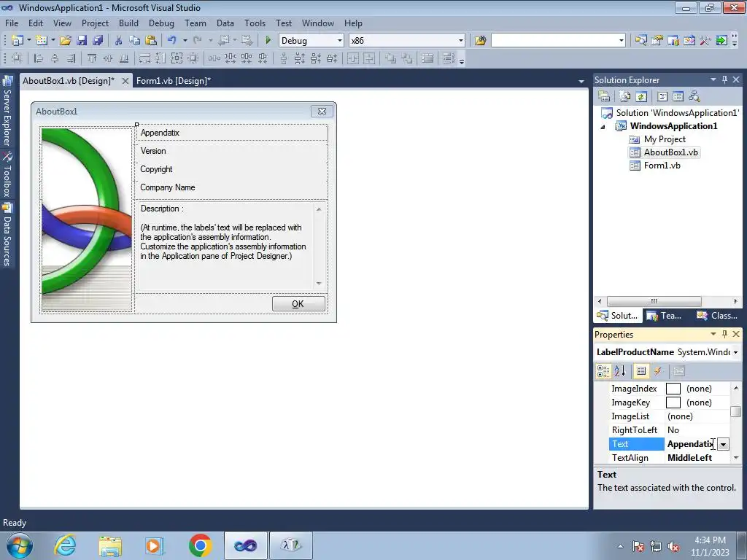Click the Open File folder icon
747x560 pixels.
coord(66,41)
